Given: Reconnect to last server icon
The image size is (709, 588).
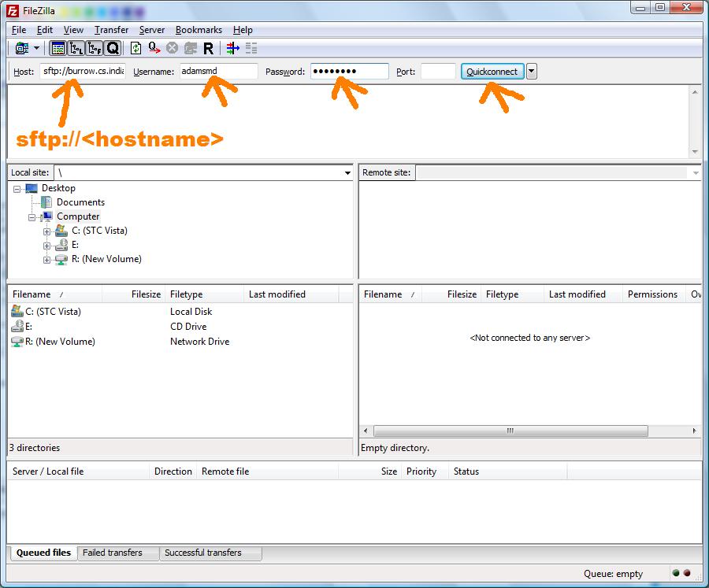Looking at the screenshot, I should pos(208,48).
